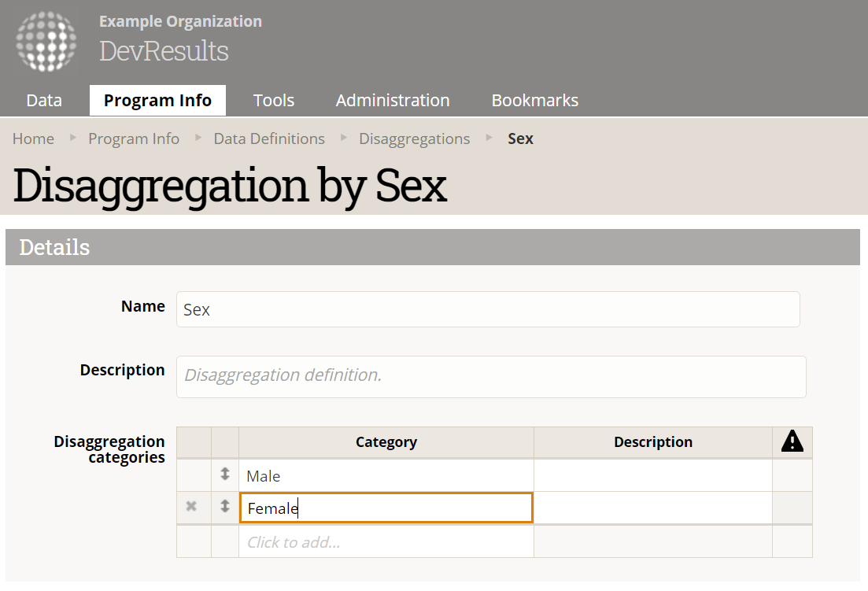The height and width of the screenshot is (591, 868).
Task: Open the Bookmarks menu
Action: (x=535, y=101)
